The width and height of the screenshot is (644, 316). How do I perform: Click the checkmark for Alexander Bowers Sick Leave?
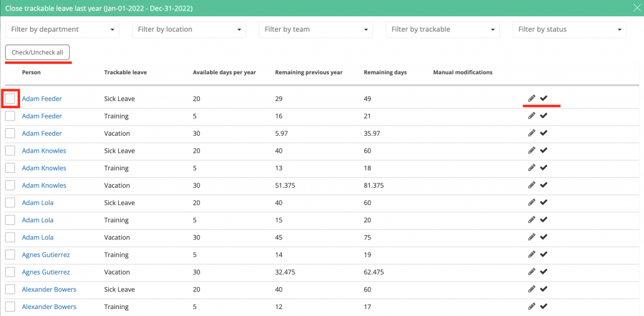544,289
